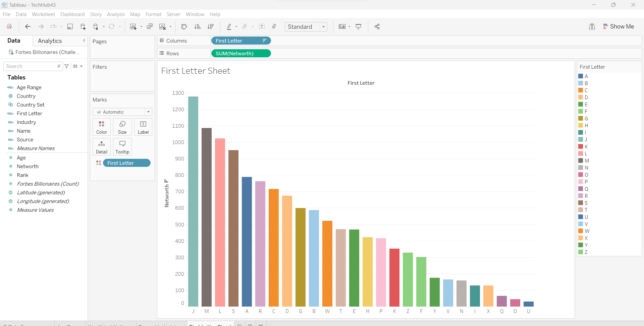The image size is (644, 326).
Task: Collapse the Data pane with arrow
Action: coord(84,41)
